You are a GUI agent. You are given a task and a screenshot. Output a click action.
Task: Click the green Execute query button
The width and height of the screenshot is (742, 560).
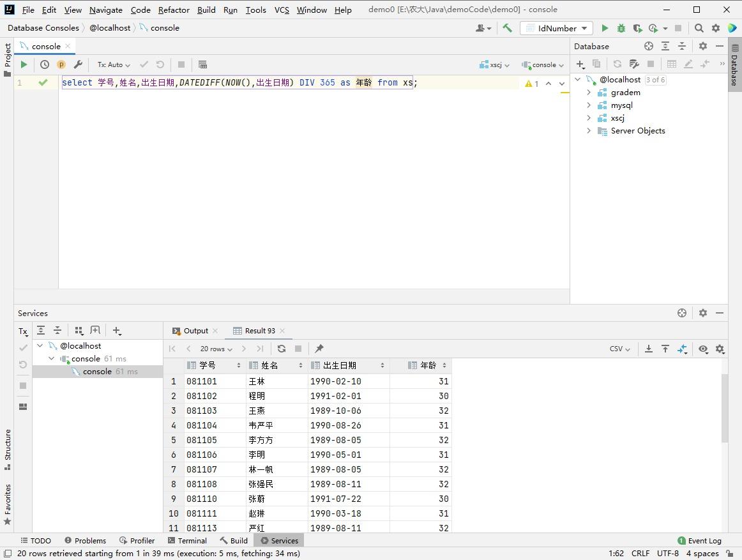click(x=24, y=64)
